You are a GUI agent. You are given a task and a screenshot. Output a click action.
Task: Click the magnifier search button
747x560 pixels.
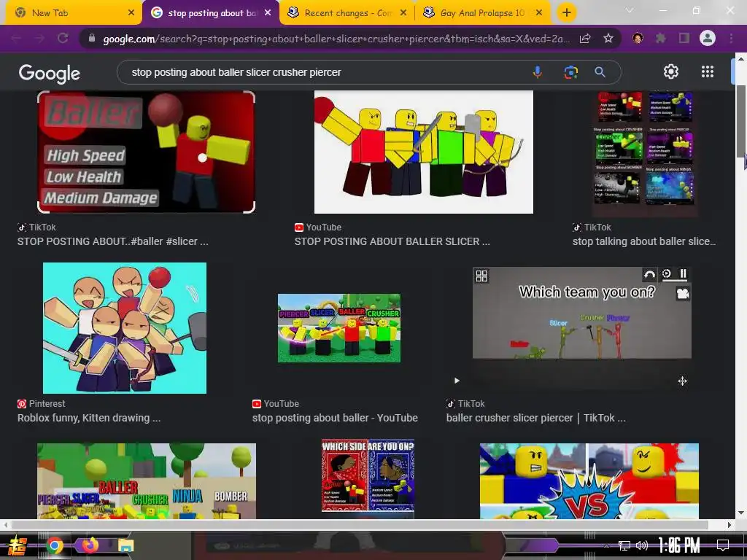click(600, 72)
